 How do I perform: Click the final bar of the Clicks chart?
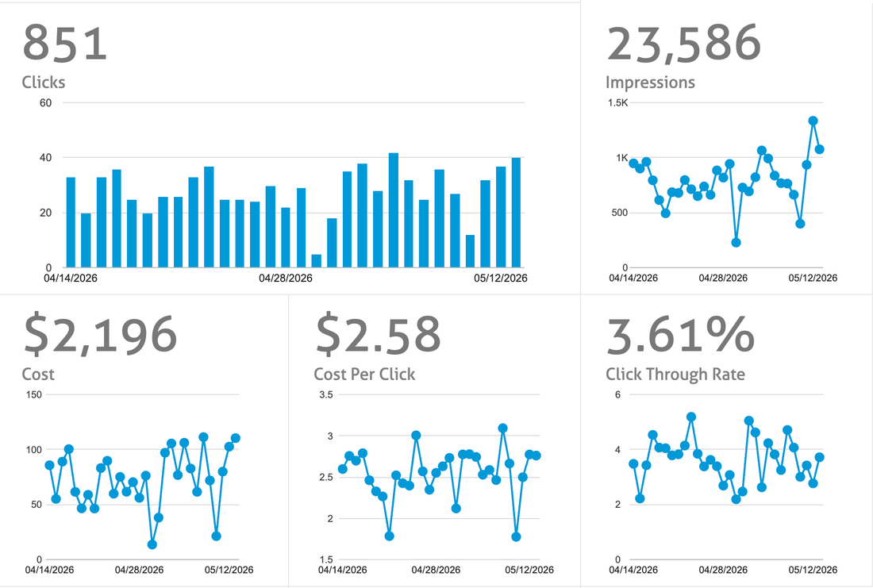coord(516,213)
